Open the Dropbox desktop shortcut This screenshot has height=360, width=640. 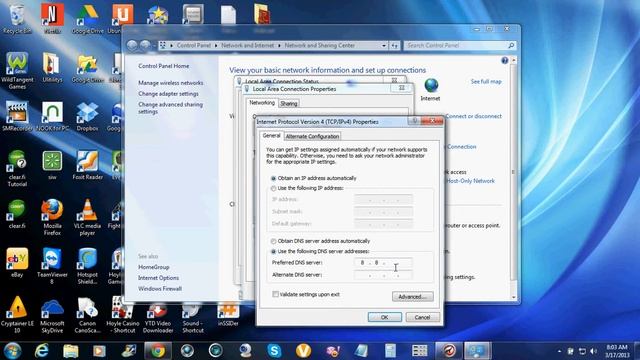click(87, 116)
